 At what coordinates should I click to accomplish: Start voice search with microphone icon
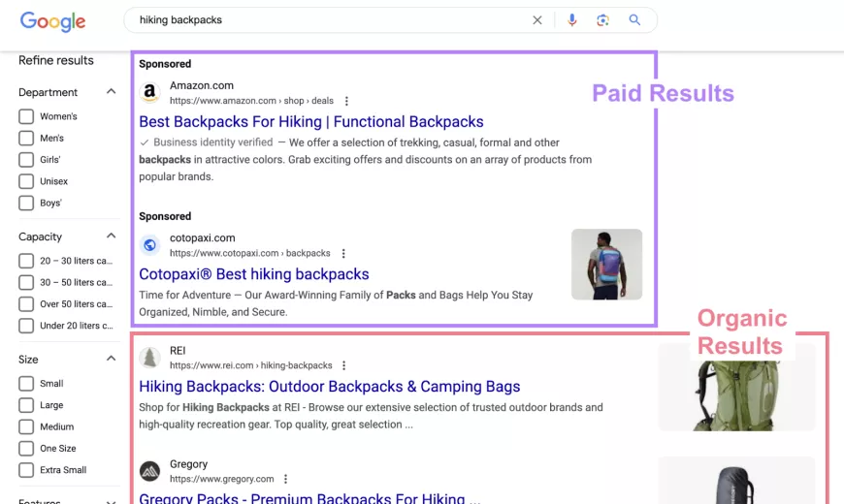[572, 20]
